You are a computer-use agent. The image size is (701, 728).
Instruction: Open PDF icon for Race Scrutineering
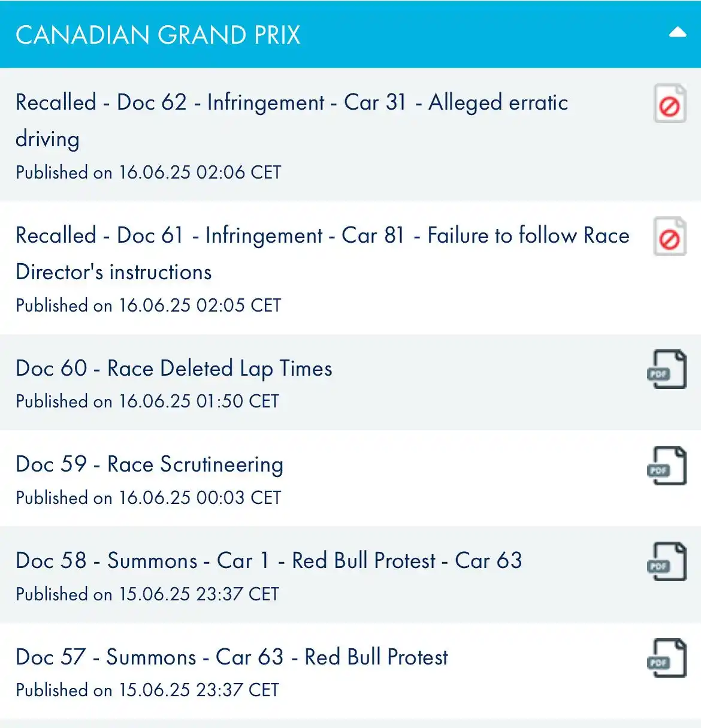click(667, 466)
